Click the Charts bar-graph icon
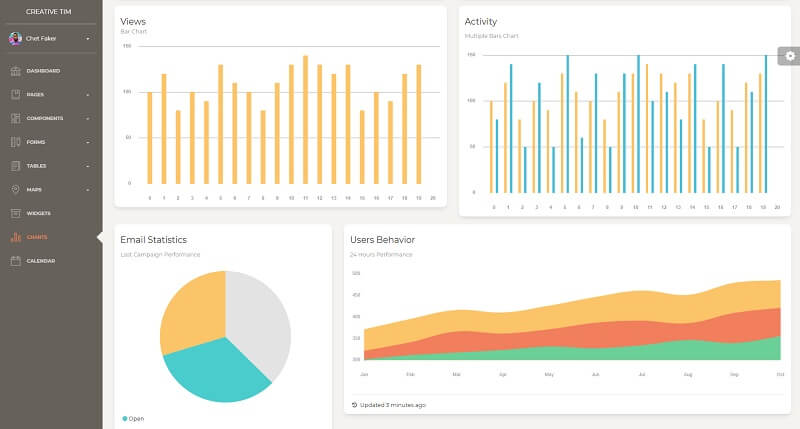The image size is (800, 429). coord(15,237)
